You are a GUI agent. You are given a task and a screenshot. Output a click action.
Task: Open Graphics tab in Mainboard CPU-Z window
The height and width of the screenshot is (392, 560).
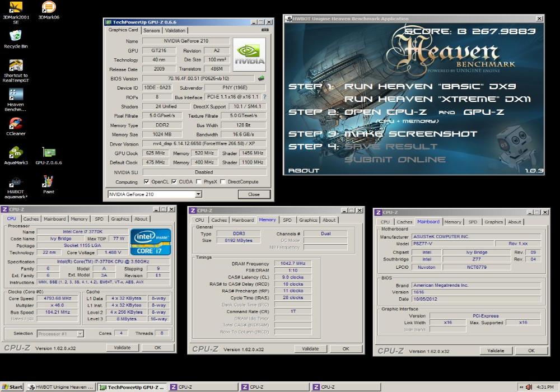tap(493, 222)
